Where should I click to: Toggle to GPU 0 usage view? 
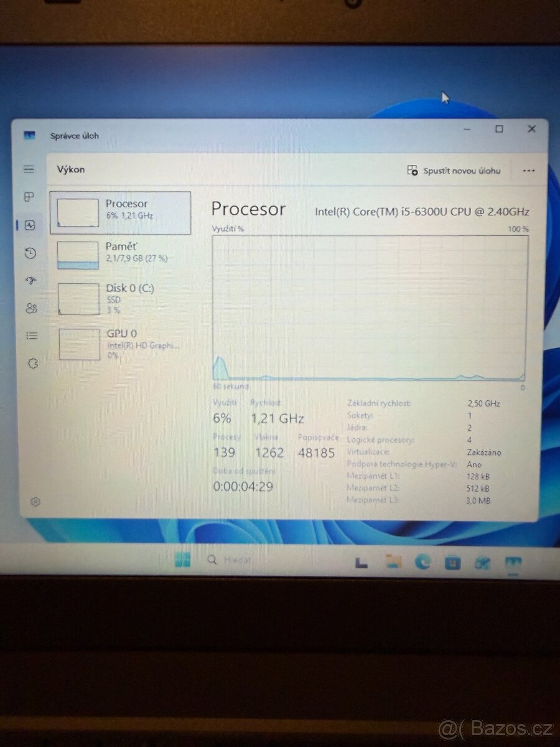[120, 343]
